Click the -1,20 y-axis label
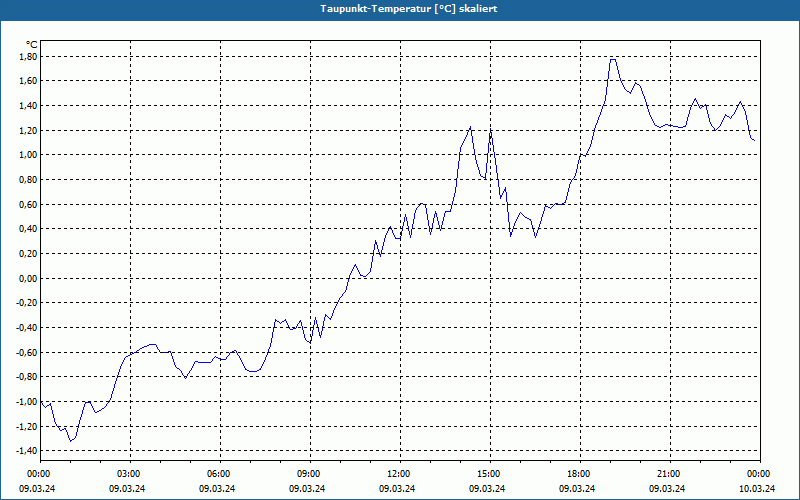800x500 pixels. point(27,426)
